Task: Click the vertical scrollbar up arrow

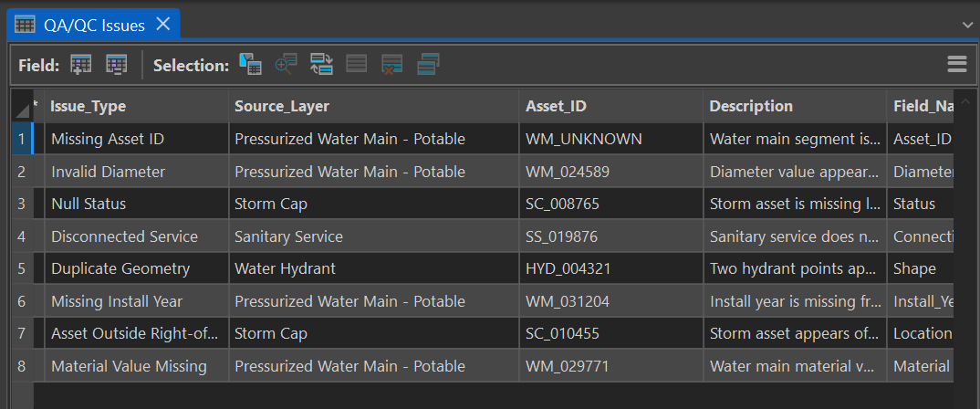Action: 964,100
